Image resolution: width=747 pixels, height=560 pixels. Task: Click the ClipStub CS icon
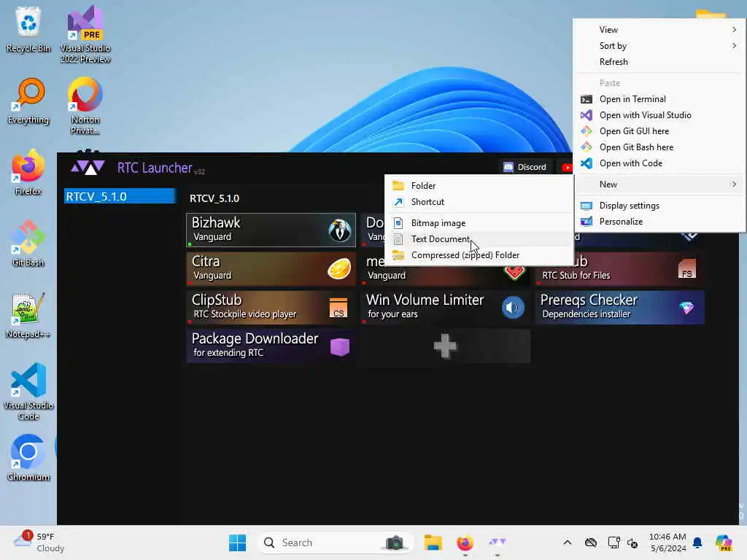338,308
